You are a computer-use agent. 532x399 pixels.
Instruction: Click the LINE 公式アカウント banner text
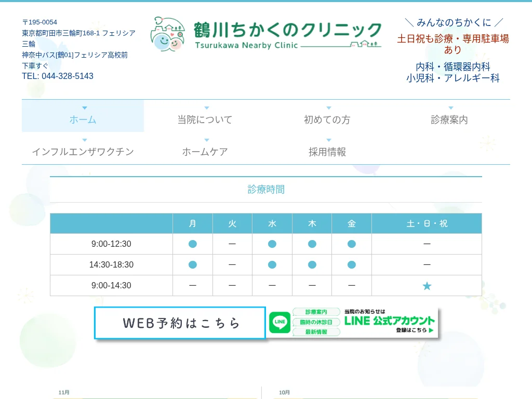[x=390, y=321]
